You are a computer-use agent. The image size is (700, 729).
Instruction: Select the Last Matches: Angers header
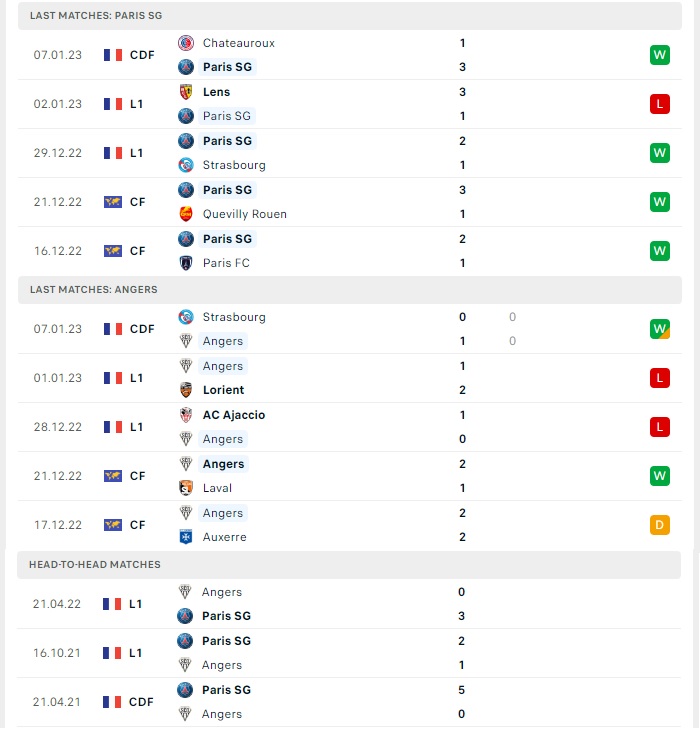[350, 290]
